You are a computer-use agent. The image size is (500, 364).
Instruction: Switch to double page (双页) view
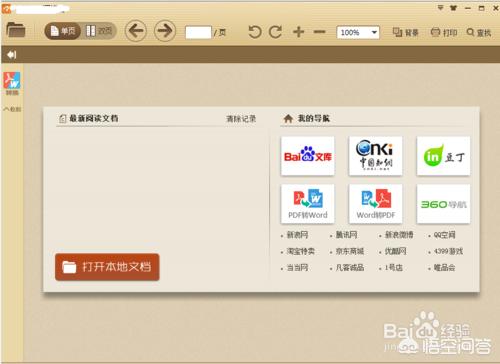(99, 31)
